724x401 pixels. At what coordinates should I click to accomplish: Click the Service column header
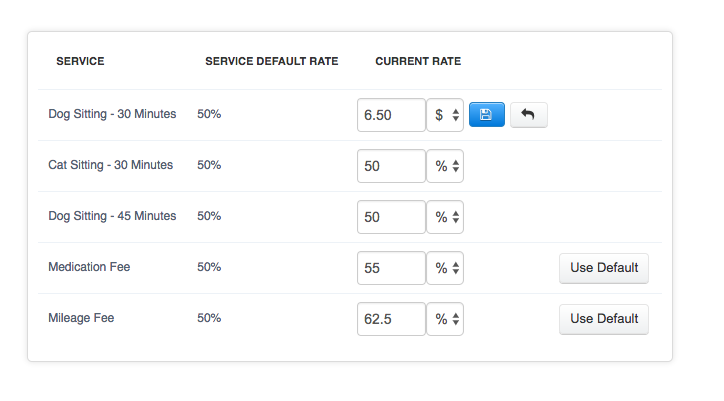pos(80,61)
